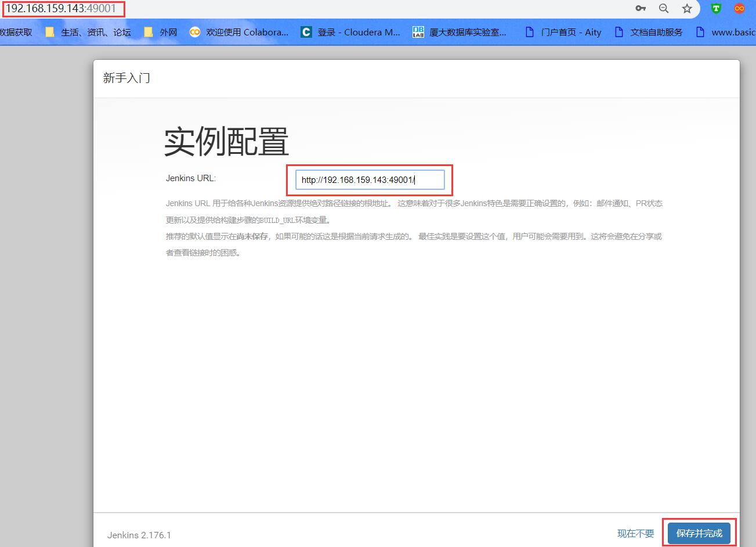This screenshot has height=547, width=756.
Task: Click 现在不要 to skip configuration
Action: [635, 533]
